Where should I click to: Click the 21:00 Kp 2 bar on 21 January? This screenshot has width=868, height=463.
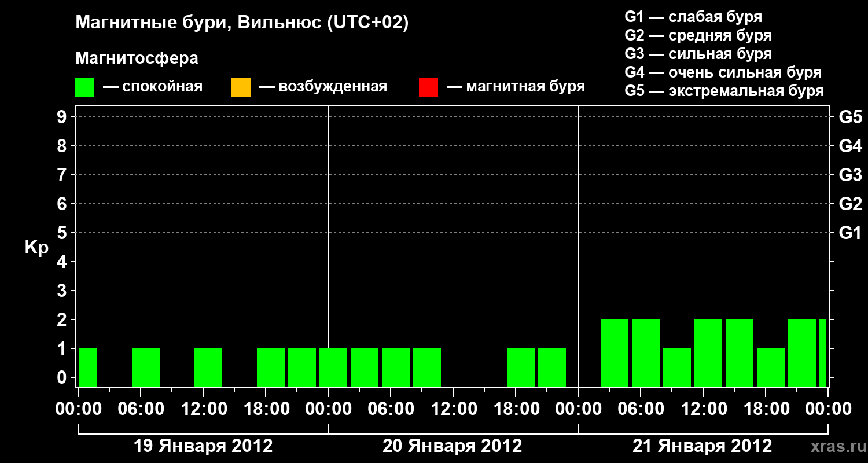pos(802,352)
